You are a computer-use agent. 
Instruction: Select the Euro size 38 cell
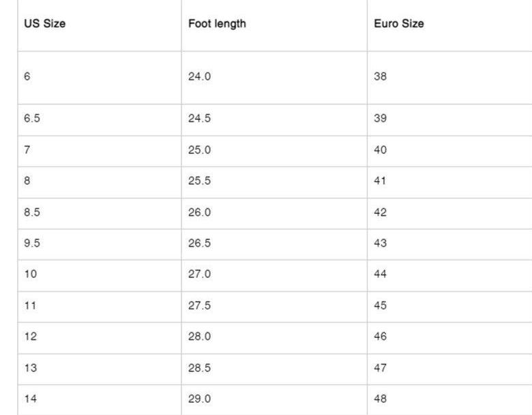(x=449, y=78)
